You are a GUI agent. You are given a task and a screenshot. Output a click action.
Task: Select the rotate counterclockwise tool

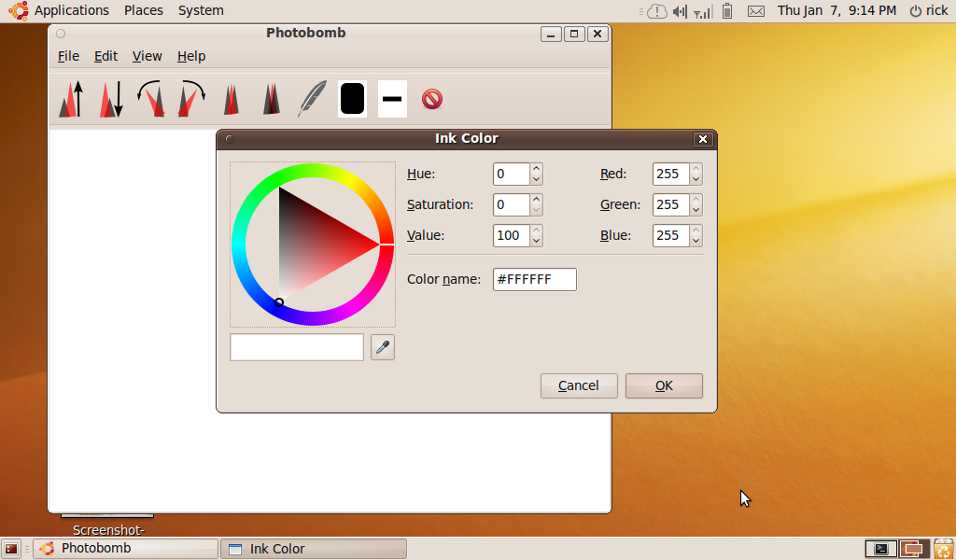(150, 99)
